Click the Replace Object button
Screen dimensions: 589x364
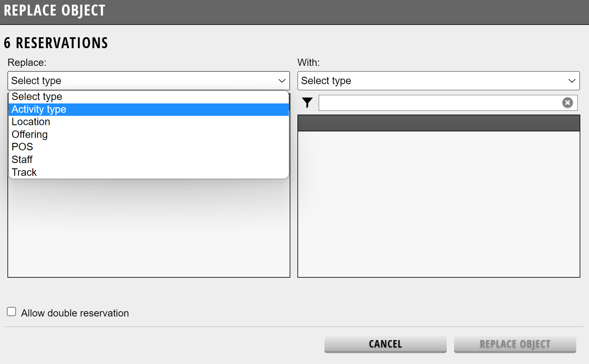(x=515, y=344)
